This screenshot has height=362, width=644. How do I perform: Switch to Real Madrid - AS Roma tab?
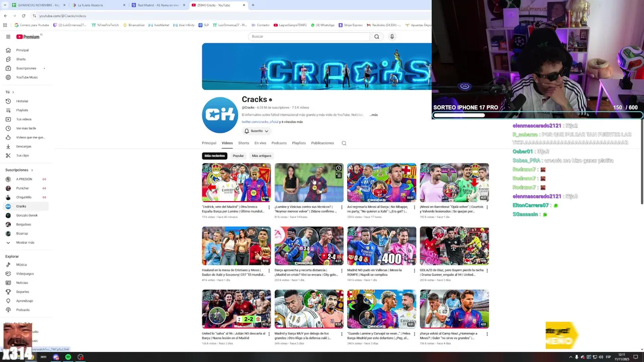coord(158,5)
